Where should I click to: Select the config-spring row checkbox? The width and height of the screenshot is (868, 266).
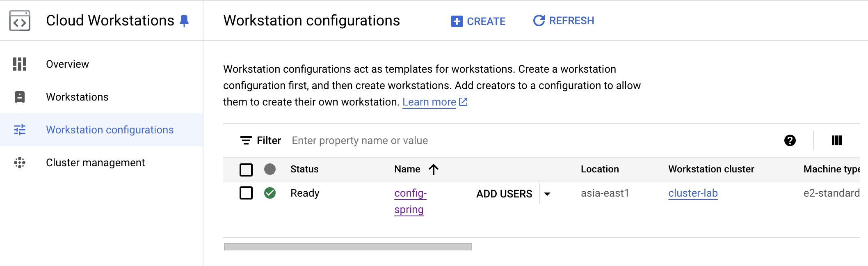tap(246, 193)
